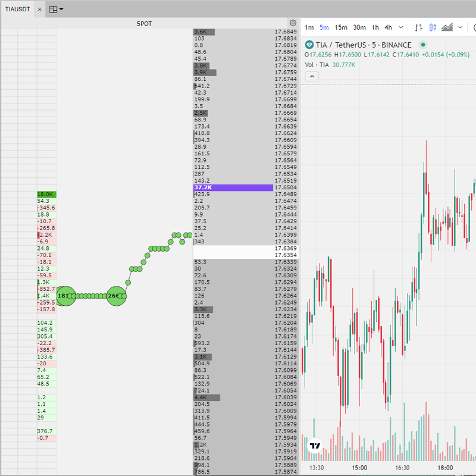The width and height of the screenshot is (476, 476).
Task: Click the green market status dot
Action: (423, 45)
